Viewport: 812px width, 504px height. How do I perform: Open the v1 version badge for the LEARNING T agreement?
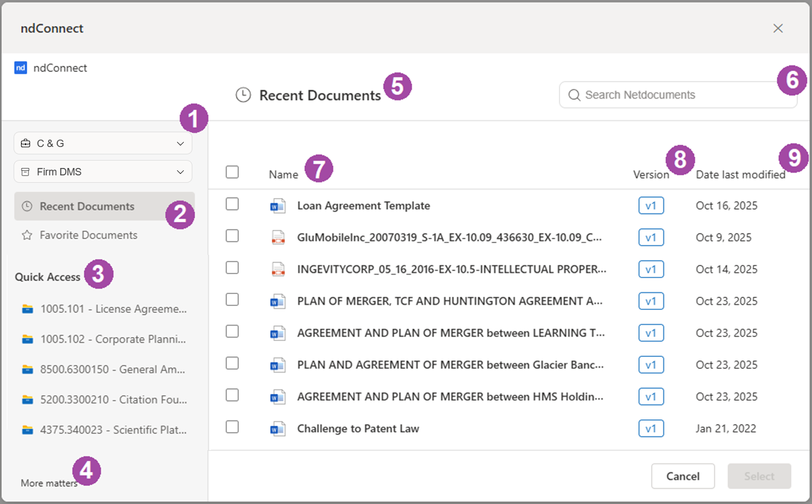(651, 333)
